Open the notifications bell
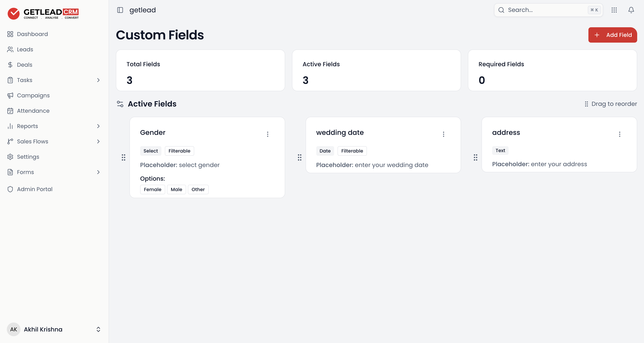 point(631,10)
